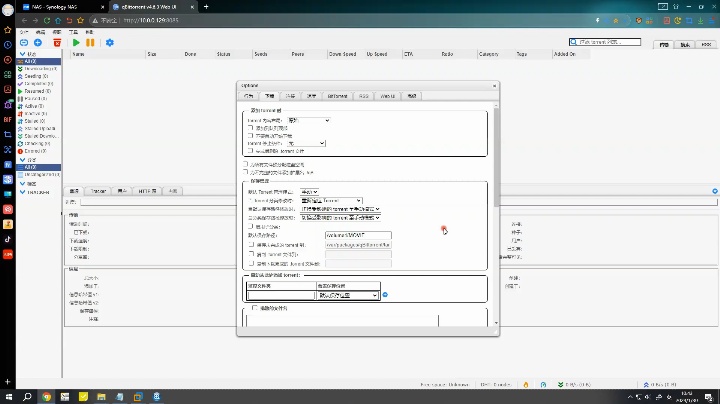Click the orange pause toolbar icon
This screenshot has height=404, width=720.
90,43
